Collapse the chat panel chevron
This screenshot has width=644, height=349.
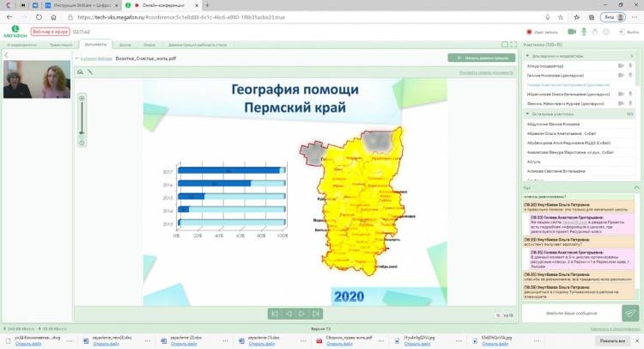[x=637, y=187]
